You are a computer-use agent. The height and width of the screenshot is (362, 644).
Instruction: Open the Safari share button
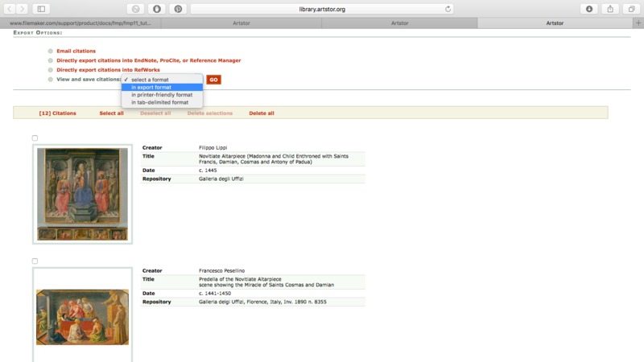tap(610, 9)
